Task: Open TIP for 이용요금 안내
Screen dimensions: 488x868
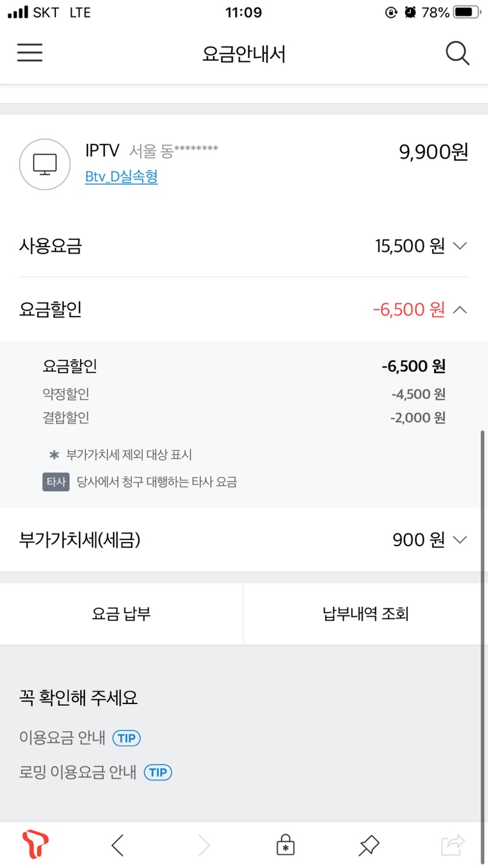Action: pos(127,738)
